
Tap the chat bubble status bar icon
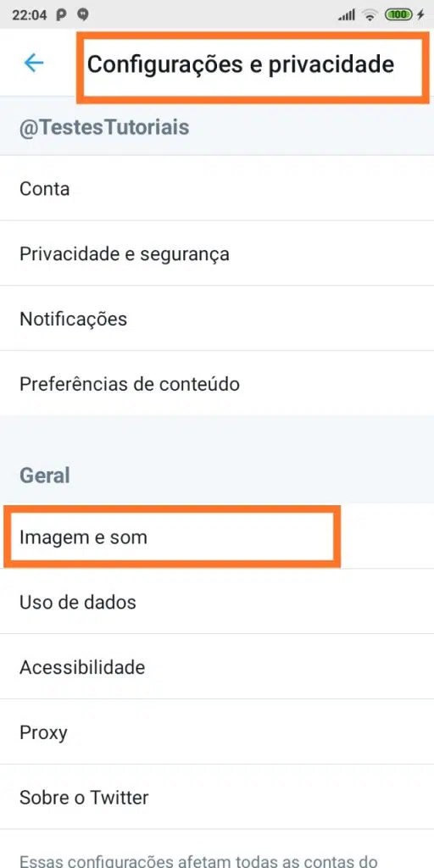point(83,15)
